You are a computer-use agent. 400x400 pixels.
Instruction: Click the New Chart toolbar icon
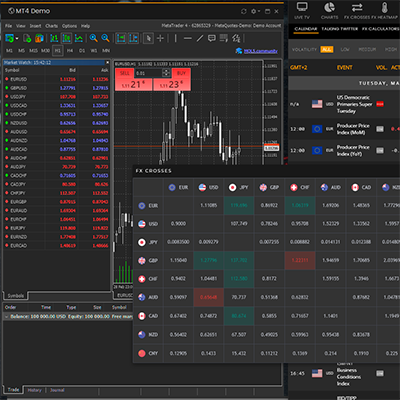click(x=9, y=38)
